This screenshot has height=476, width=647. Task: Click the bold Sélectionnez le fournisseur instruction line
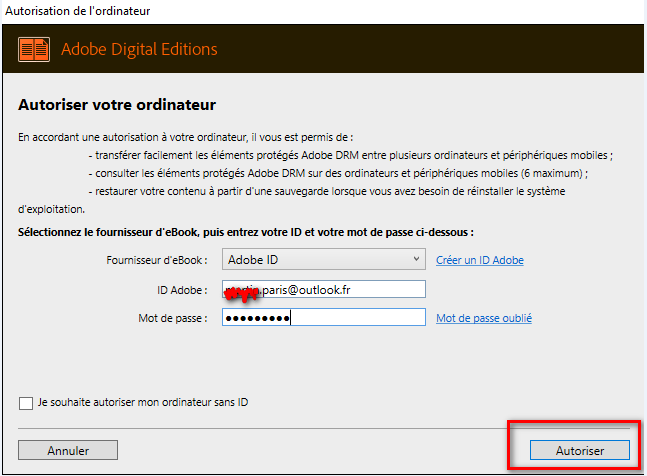[x=245, y=232]
